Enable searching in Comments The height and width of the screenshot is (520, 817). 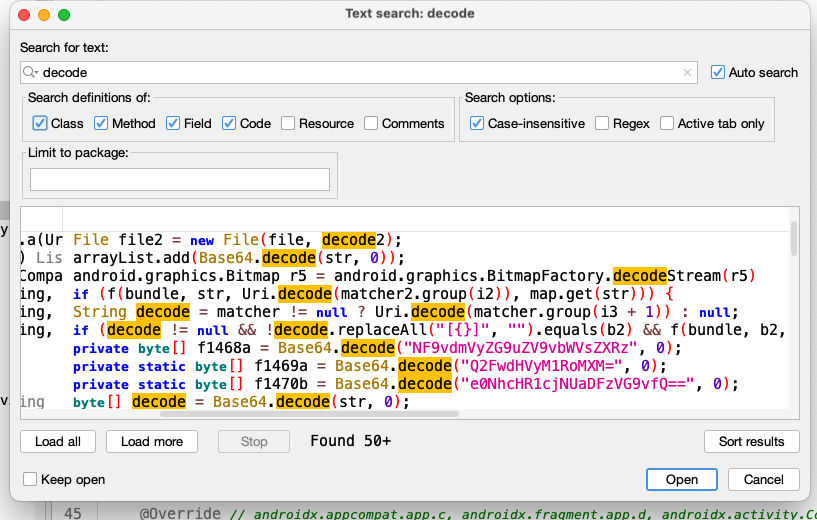(x=371, y=123)
